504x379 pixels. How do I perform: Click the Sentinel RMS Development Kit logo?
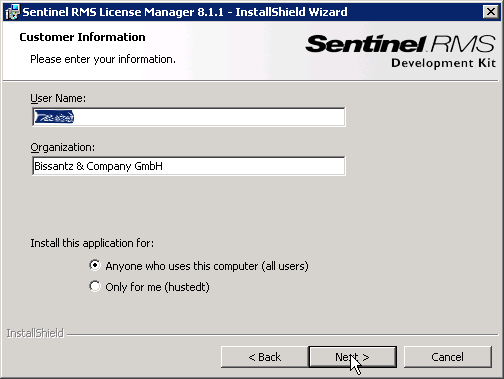(x=401, y=51)
